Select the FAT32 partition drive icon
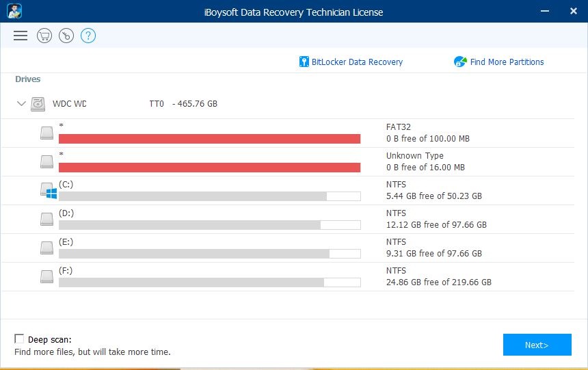This screenshot has width=588, height=370. click(47, 133)
